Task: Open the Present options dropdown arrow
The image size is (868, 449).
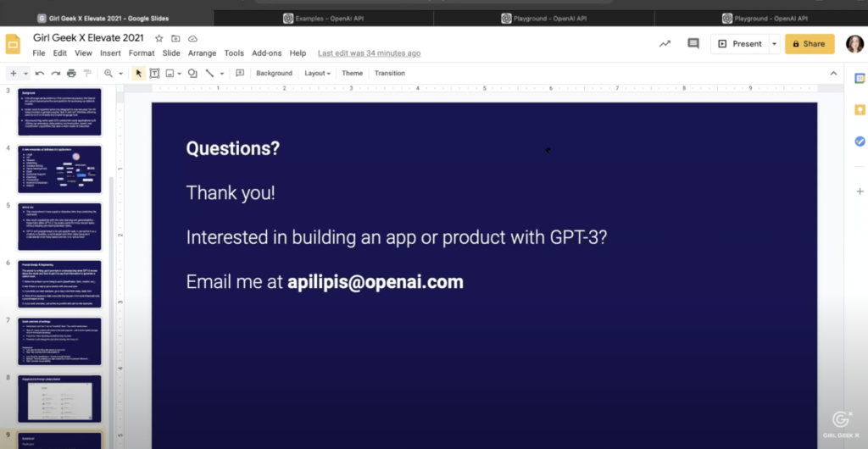Action: pos(775,44)
